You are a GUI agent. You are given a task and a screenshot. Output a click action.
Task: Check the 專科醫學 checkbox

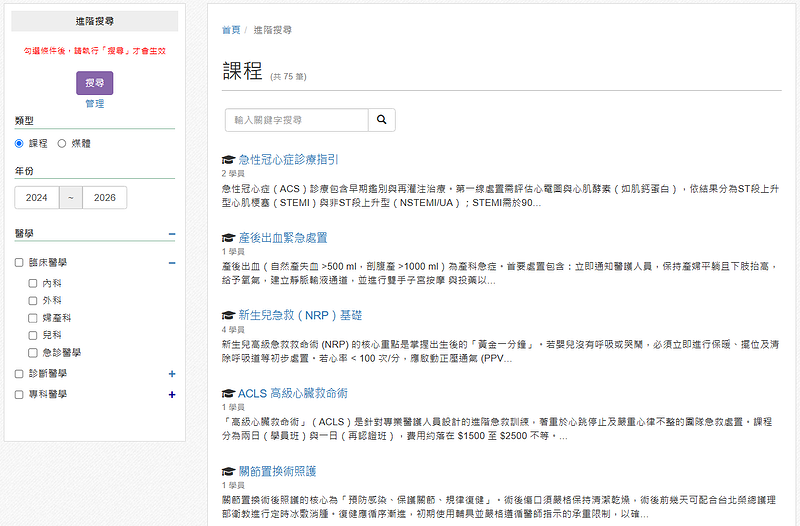[x=19, y=394]
